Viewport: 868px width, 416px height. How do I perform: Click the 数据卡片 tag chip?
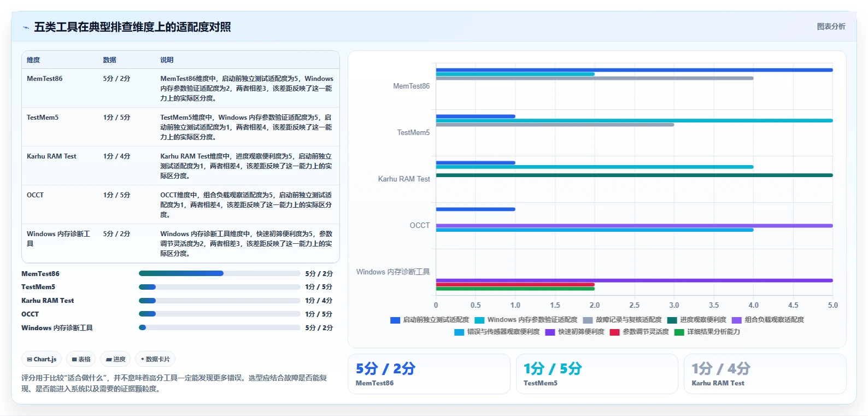155,359
